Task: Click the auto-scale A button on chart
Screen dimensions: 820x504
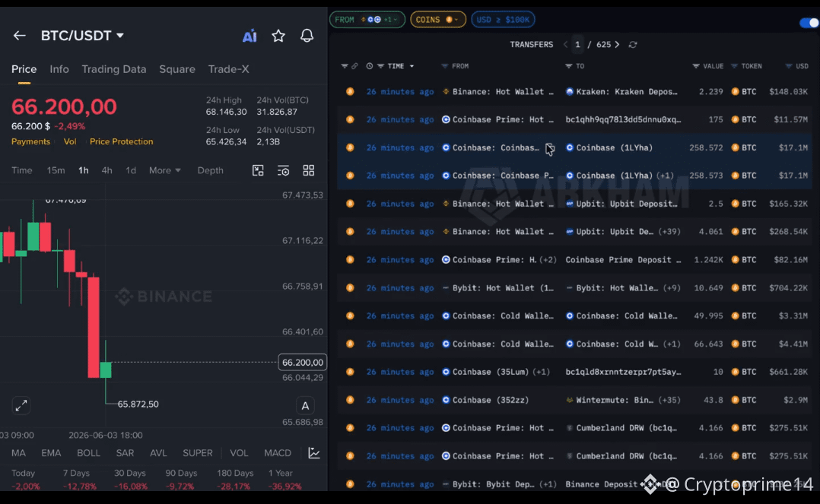Action: [x=306, y=406]
